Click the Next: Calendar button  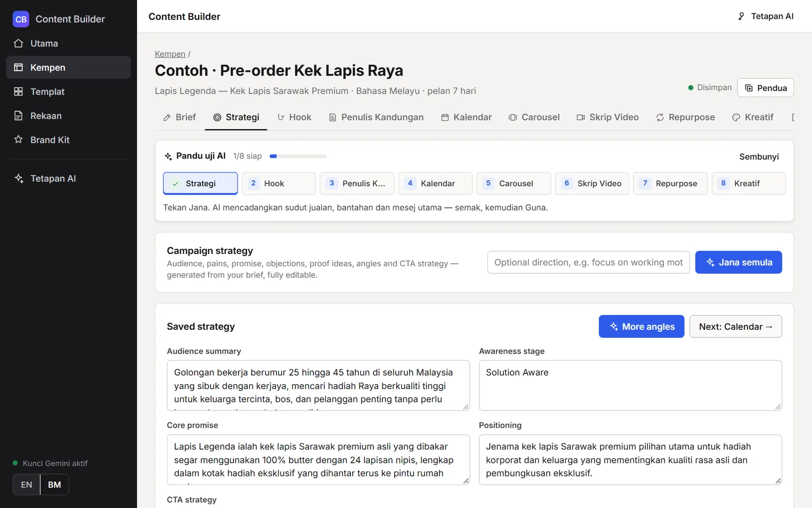(735, 327)
